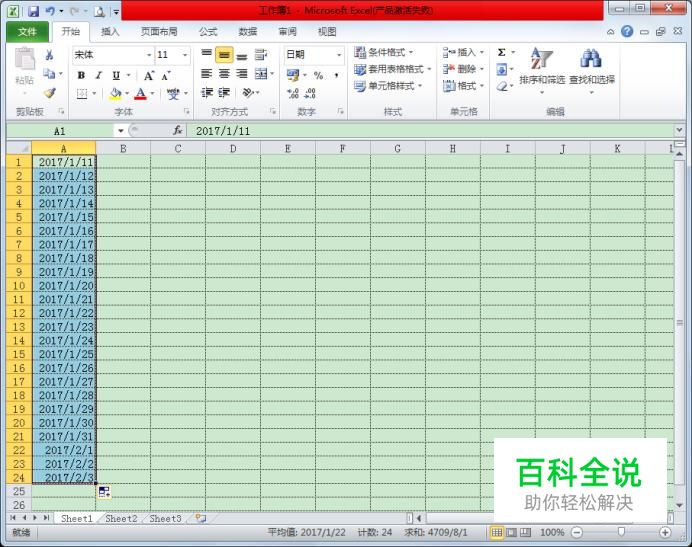Viewport: 692px width, 547px height.
Task: Switch to the Sheet2 worksheet tab
Action: [121, 518]
